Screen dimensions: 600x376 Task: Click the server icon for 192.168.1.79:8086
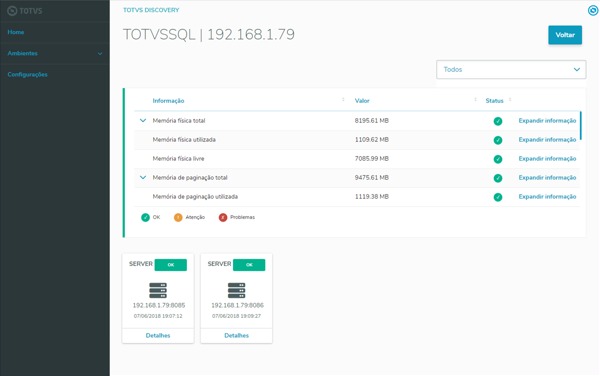pyautogui.click(x=236, y=290)
